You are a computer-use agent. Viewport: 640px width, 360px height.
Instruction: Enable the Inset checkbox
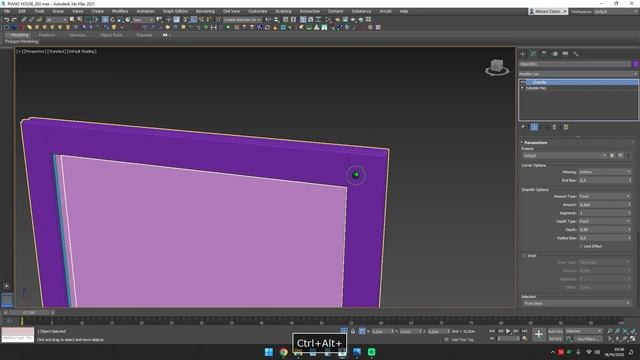pyautogui.click(x=524, y=256)
